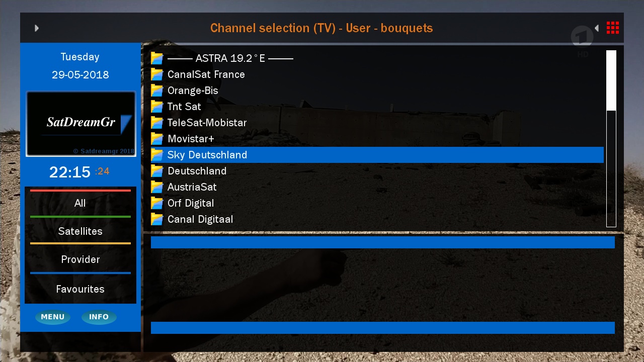Click the white scrollbar thumb of bouquet list
The width and height of the screenshot is (644, 362).
pyautogui.click(x=611, y=80)
